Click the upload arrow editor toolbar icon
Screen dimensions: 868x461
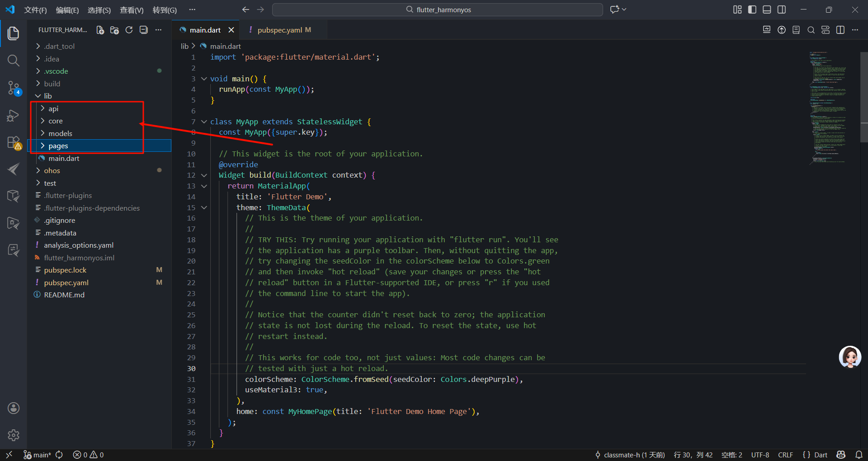pyautogui.click(x=782, y=30)
